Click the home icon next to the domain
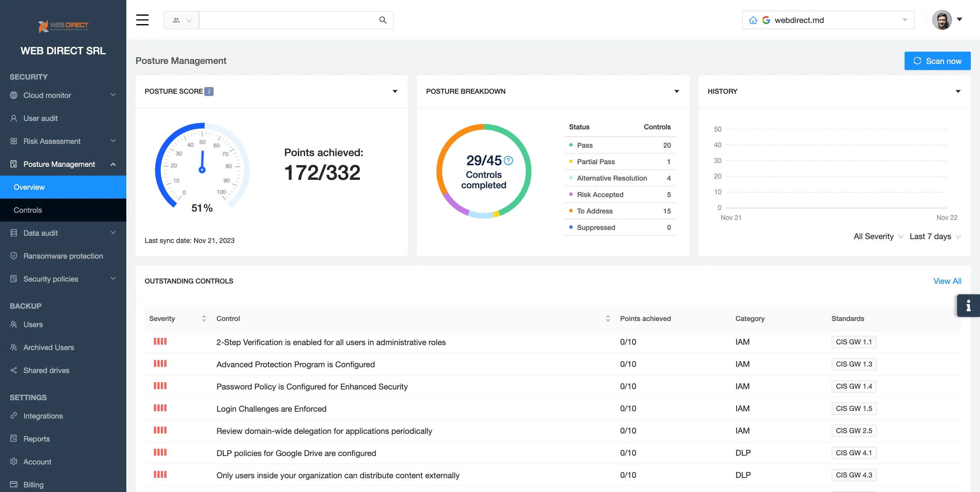Screen dimensions: 980x492 coord(753,20)
